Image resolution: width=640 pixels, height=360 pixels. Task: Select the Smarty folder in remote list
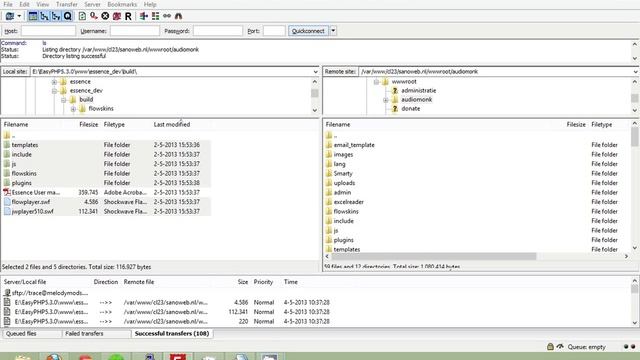click(x=343, y=173)
